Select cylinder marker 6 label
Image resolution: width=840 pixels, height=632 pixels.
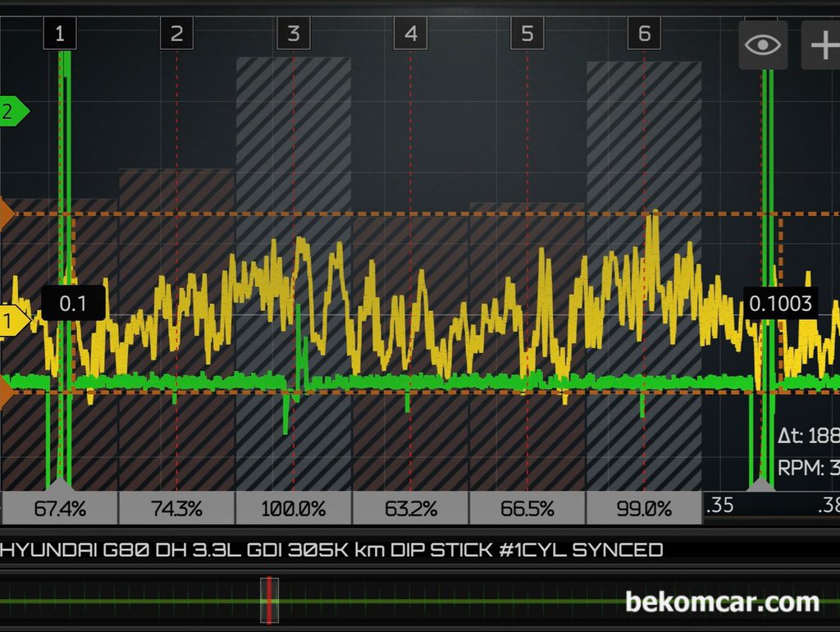[x=644, y=34]
